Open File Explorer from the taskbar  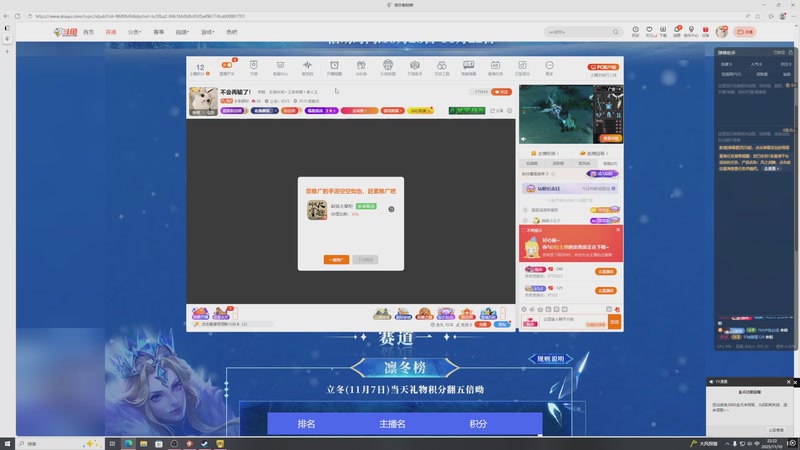(143, 443)
